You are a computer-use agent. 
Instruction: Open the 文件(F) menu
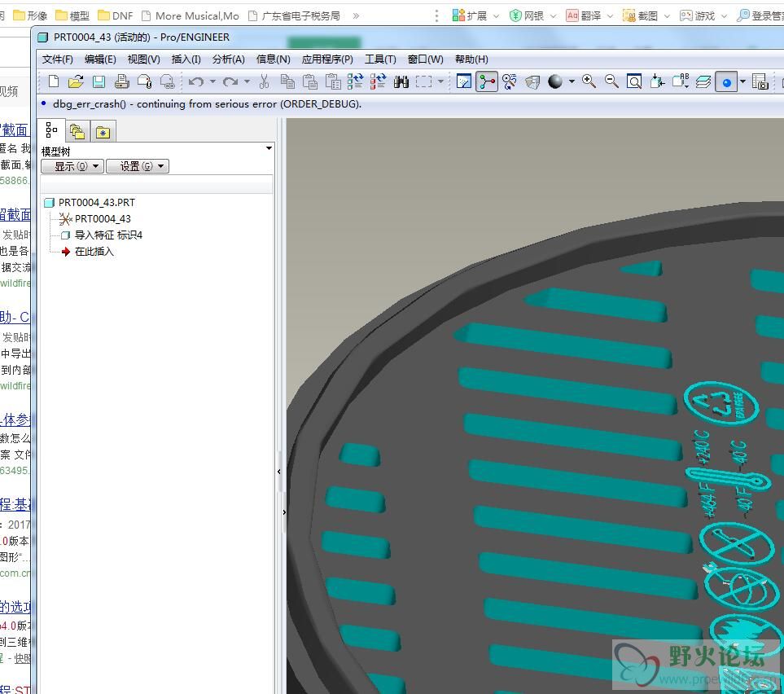[x=58, y=59]
